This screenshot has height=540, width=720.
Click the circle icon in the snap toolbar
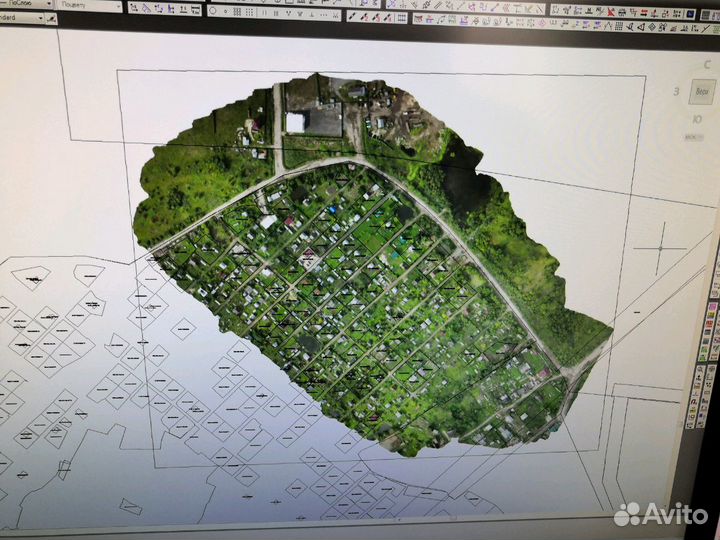pyautogui.click(x=213, y=11)
